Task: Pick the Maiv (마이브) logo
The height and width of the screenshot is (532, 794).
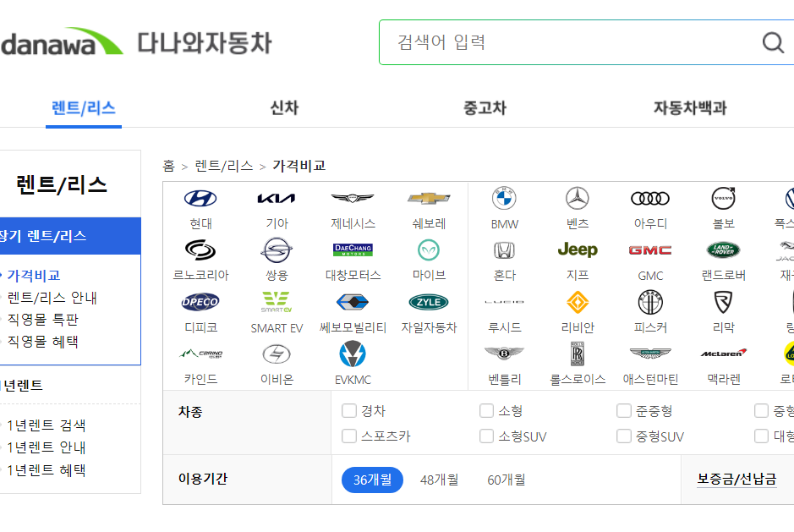Action: click(429, 250)
